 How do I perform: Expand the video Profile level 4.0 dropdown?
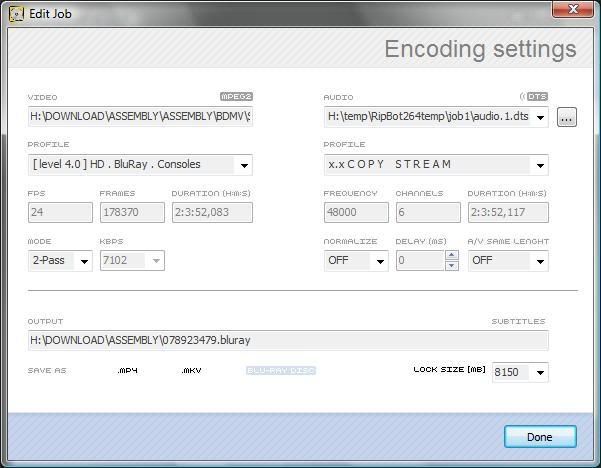click(x=244, y=165)
